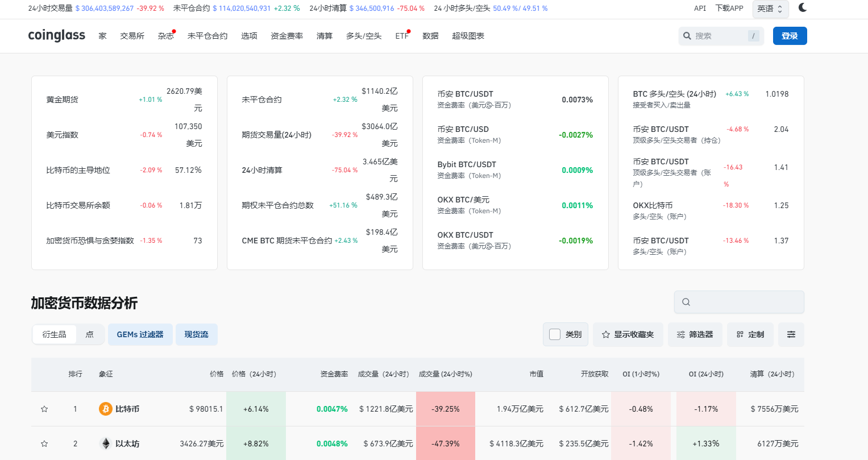This screenshot has width=868, height=460.
Task: Click 24小时交易量 value in top bar
Action: coord(105,9)
